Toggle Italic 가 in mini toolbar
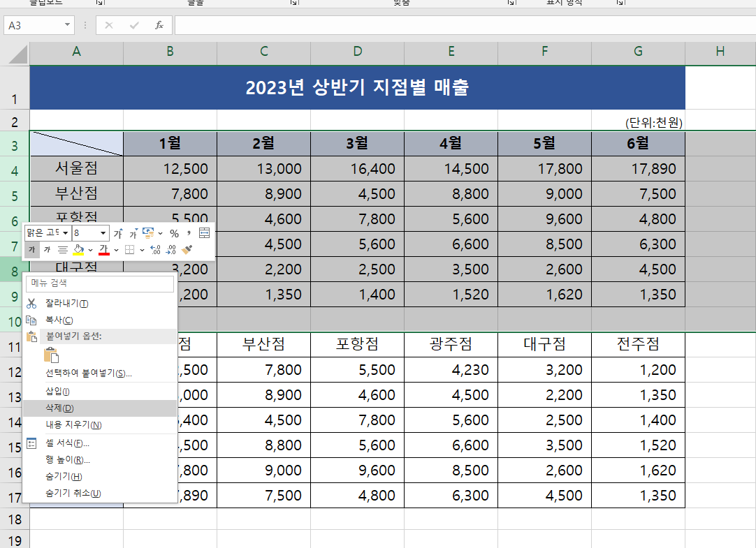The height and width of the screenshot is (548, 756). [x=48, y=249]
